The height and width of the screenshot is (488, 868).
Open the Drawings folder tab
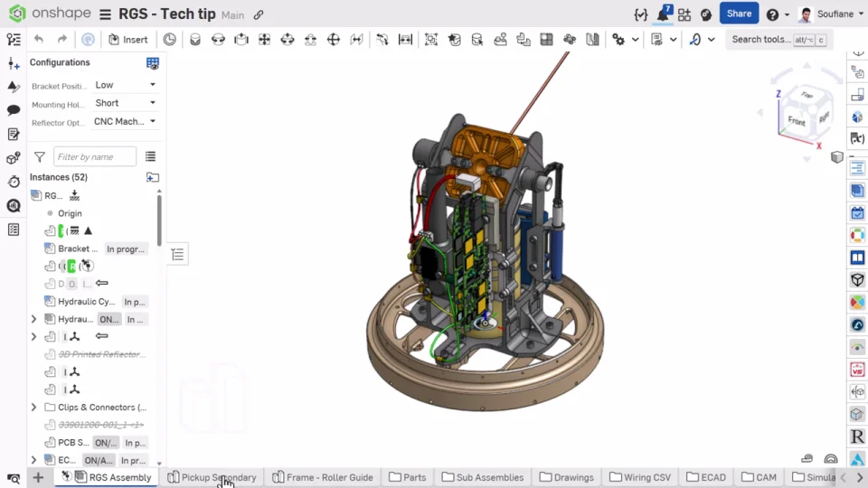tap(567, 477)
